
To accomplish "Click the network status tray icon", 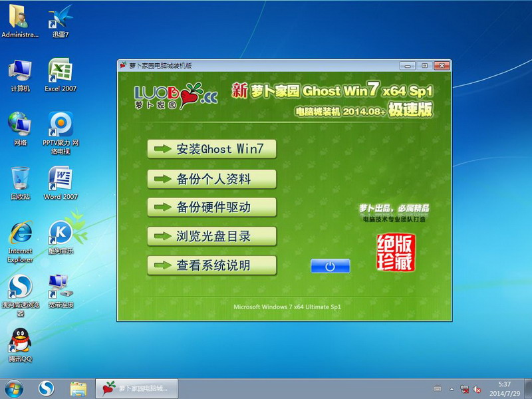I will click(464, 389).
